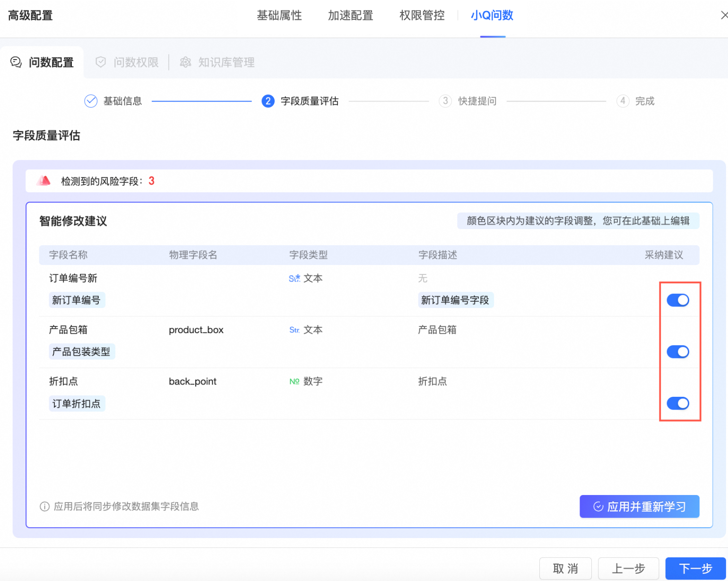Click the 字段描述 column header

[438, 255]
